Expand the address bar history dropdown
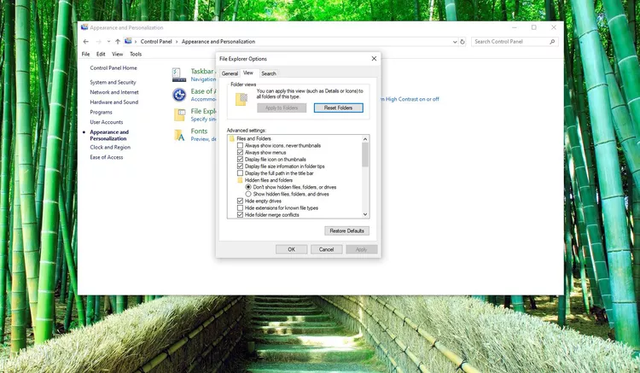 pos(455,42)
